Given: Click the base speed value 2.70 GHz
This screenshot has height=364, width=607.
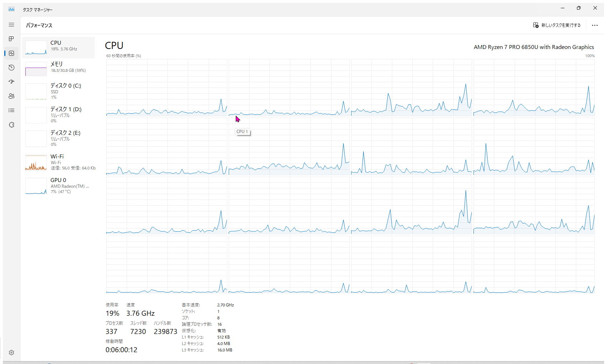Looking at the screenshot, I should click(225, 305).
